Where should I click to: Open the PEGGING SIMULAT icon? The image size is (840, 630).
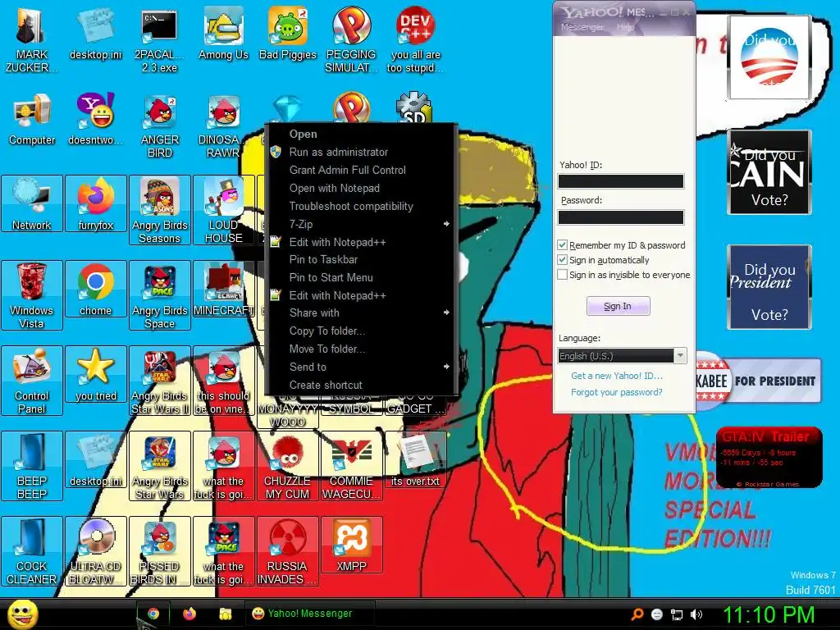[x=351, y=40]
